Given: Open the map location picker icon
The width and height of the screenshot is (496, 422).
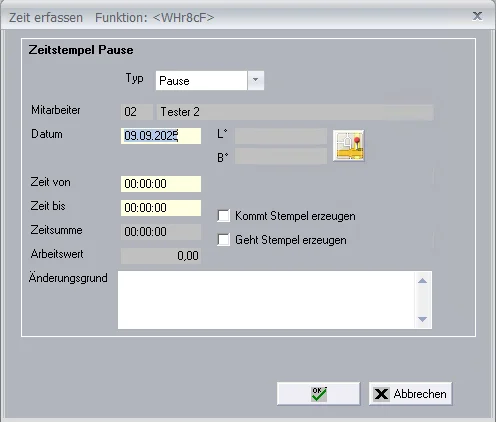Looking at the screenshot, I should tap(348, 146).
